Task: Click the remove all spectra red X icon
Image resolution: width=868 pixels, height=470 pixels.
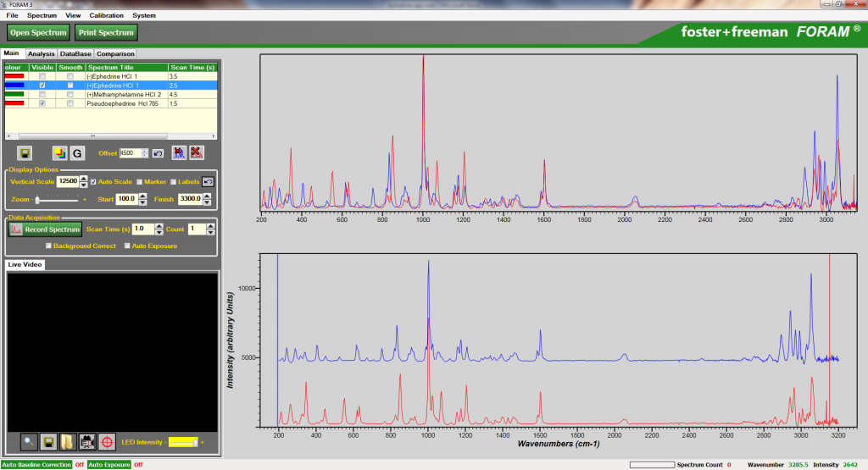Action: point(197,152)
